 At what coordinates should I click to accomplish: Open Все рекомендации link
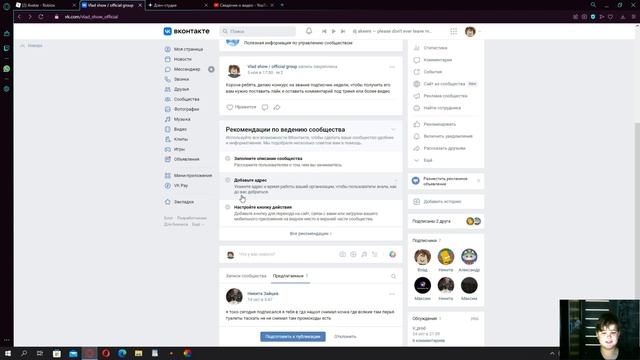pyautogui.click(x=311, y=233)
